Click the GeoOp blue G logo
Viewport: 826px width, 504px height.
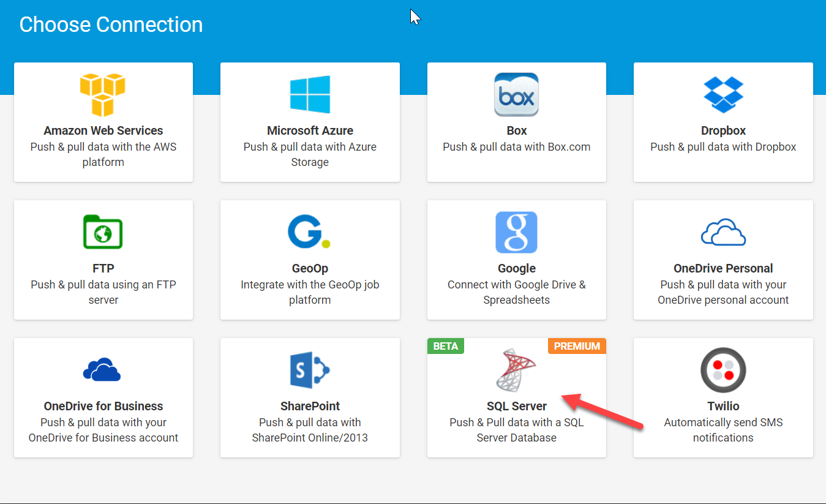pyautogui.click(x=309, y=232)
